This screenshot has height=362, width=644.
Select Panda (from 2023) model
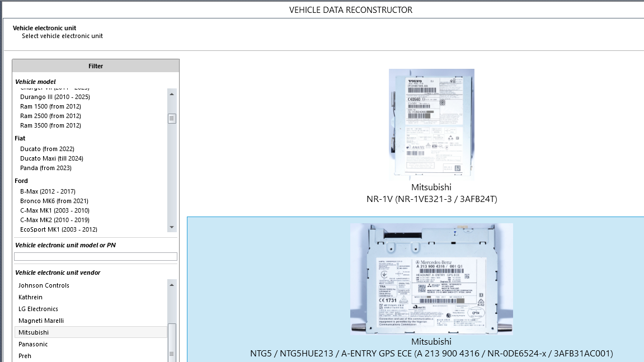(x=46, y=168)
